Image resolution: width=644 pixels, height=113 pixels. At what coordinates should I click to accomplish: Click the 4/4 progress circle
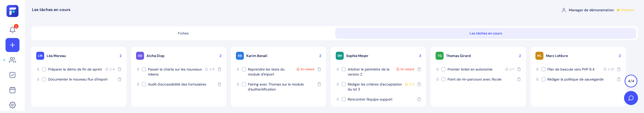[631, 81]
